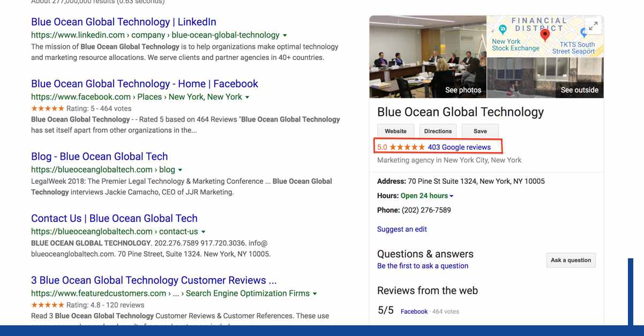
Task: Expand the dropdown next to the featuredcustomers.com URL
Action: point(315,293)
